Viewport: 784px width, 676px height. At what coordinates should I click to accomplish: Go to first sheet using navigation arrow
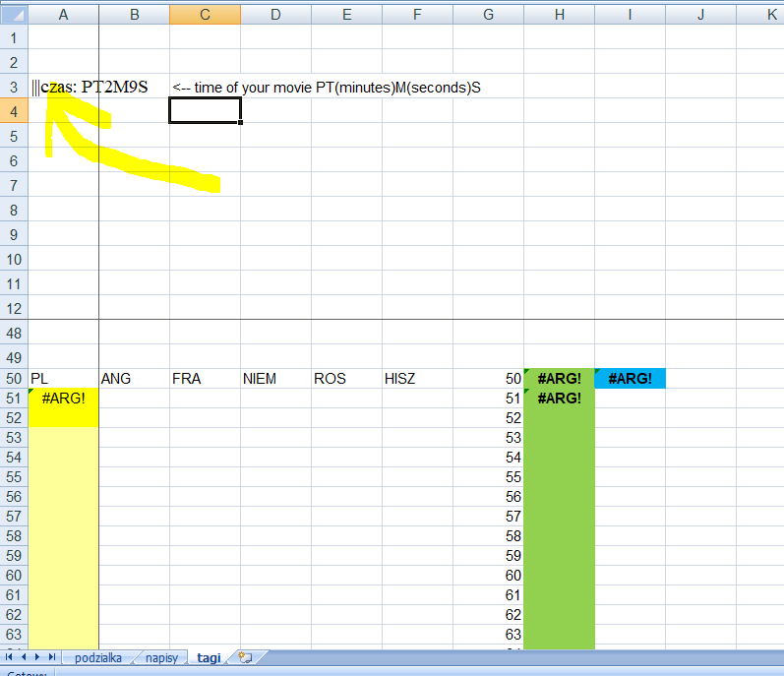click(10, 656)
